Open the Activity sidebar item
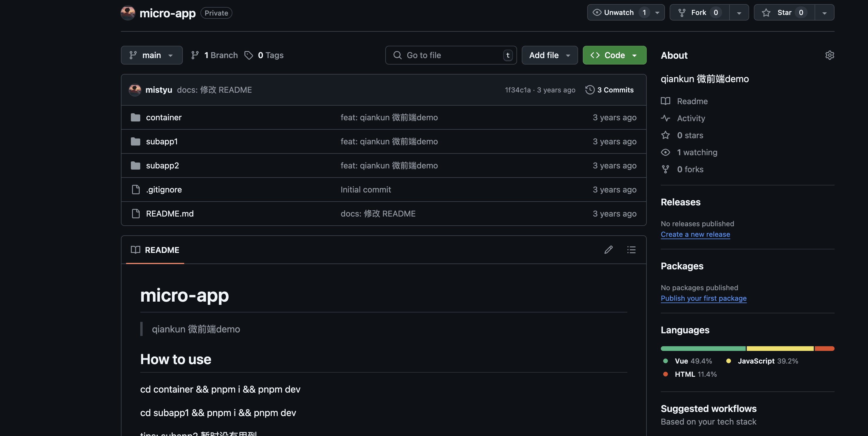This screenshot has width=868, height=436. pyautogui.click(x=691, y=118)
